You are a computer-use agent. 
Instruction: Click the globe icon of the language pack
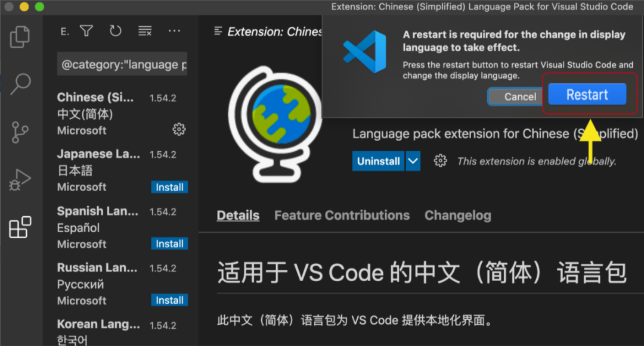275,124
